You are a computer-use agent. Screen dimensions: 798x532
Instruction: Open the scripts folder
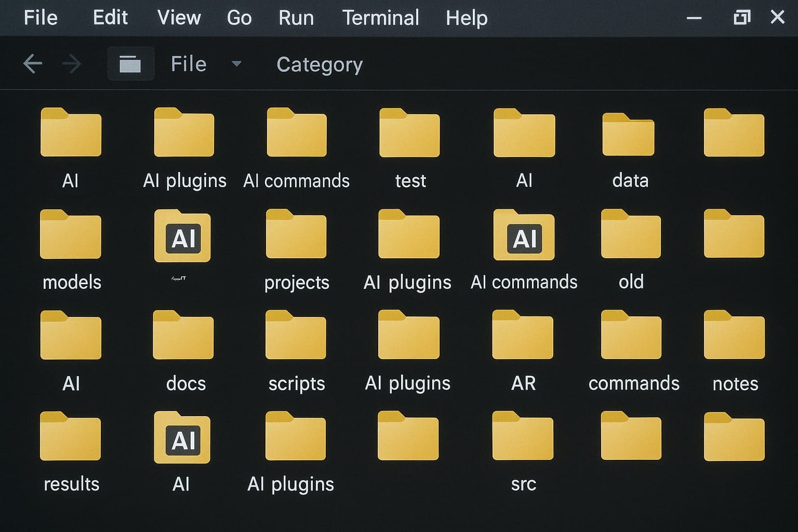296,335
